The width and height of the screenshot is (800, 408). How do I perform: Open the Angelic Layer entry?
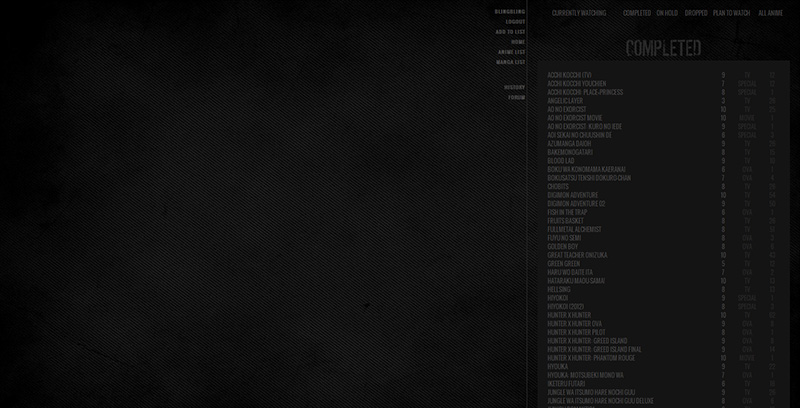566,101
